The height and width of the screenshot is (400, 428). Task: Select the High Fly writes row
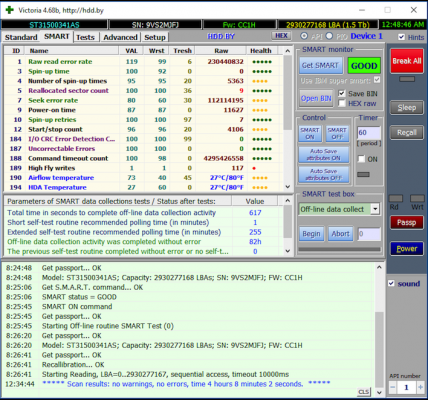pyautogui.click(x=143, y=168)
